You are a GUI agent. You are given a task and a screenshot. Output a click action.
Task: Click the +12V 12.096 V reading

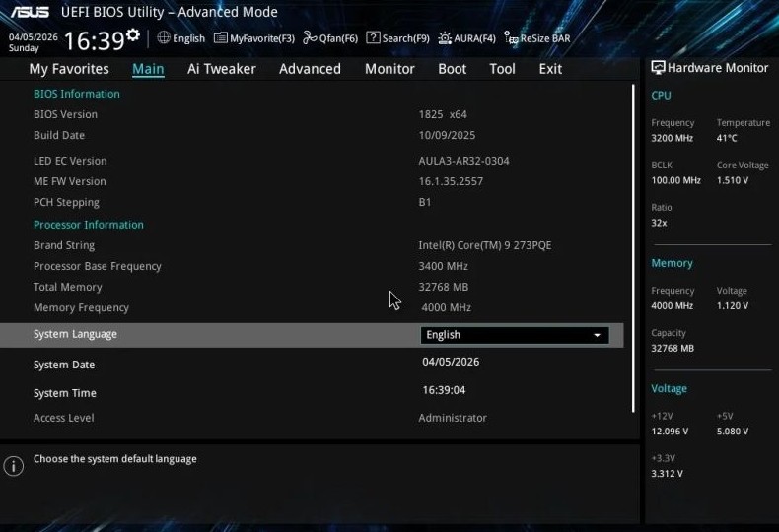point(670,432)
